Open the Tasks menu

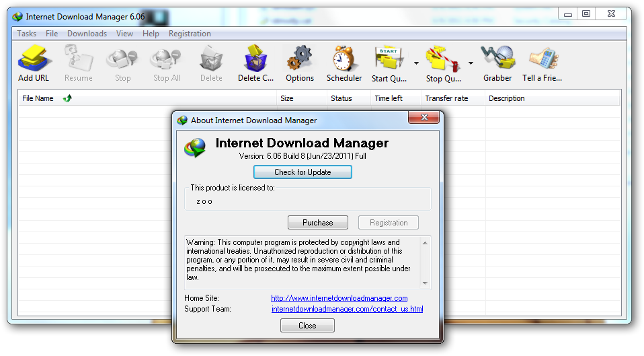pos(26,34)
